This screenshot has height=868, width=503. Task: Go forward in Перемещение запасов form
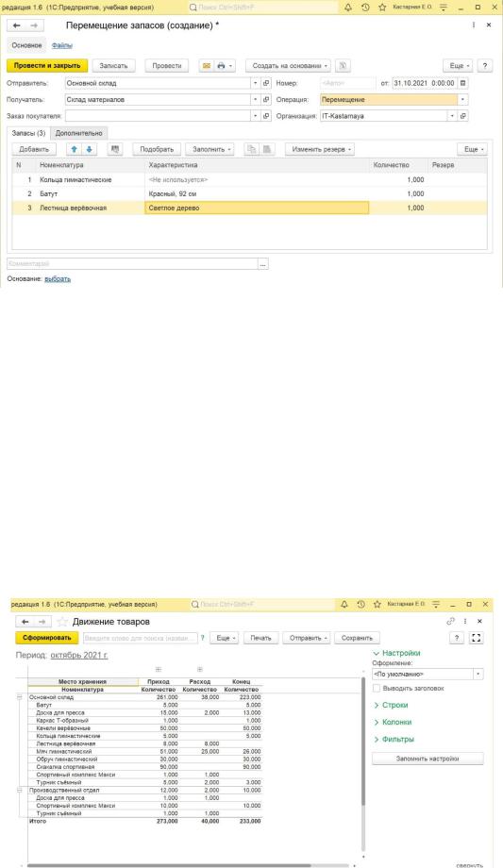[34, 25]
